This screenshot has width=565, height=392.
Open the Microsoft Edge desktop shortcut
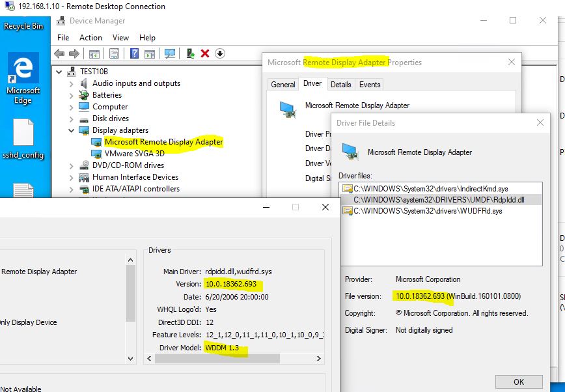coord(23,78)
